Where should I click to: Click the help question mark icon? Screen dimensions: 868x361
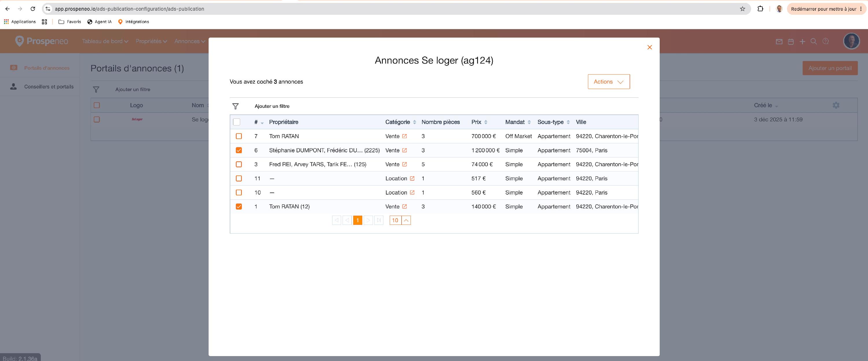825,41
